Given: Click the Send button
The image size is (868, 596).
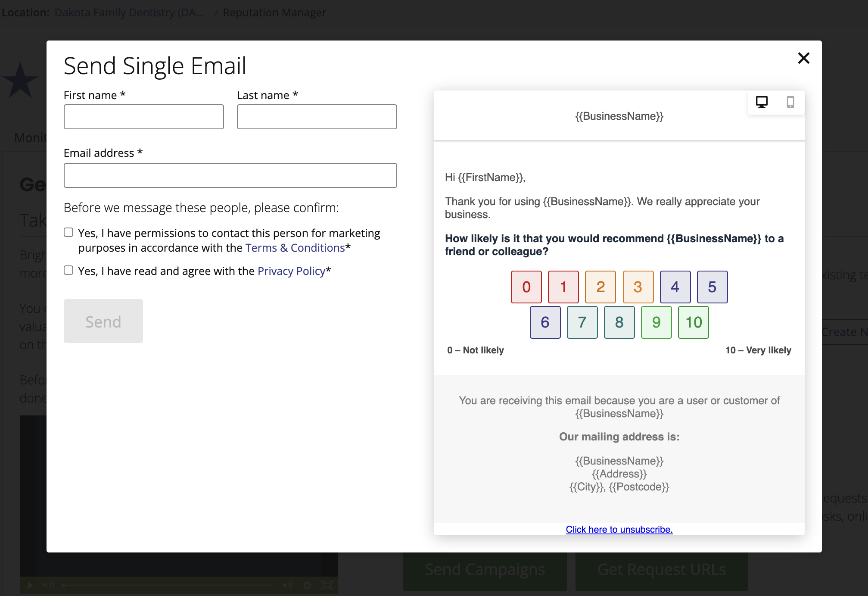Looking at the screenshot, I should 103,321.
